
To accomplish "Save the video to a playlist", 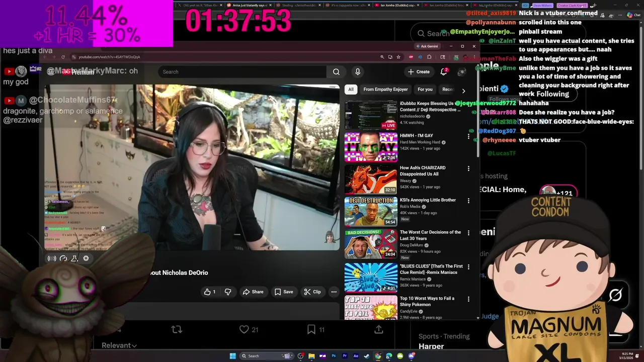I will click(x=283, y=292).
